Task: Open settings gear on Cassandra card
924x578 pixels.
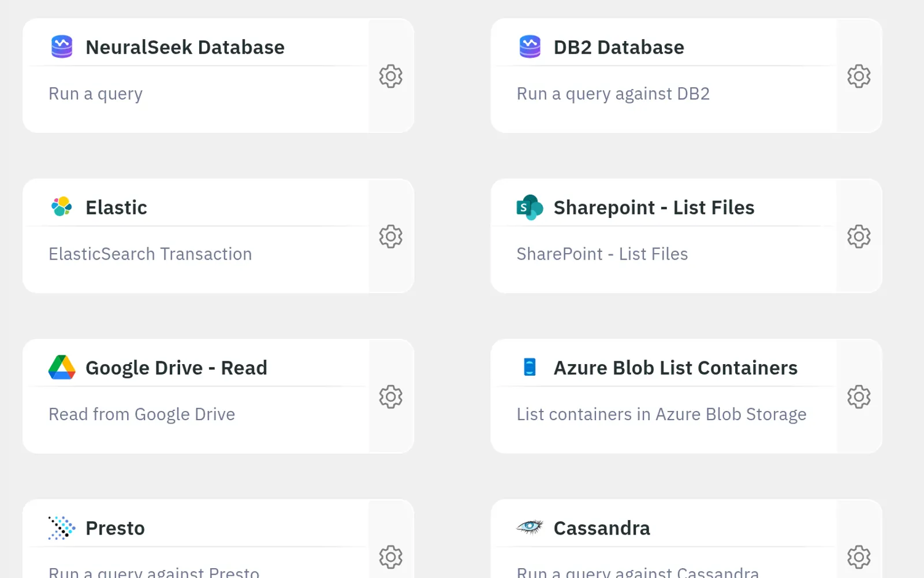Action: 859,557
